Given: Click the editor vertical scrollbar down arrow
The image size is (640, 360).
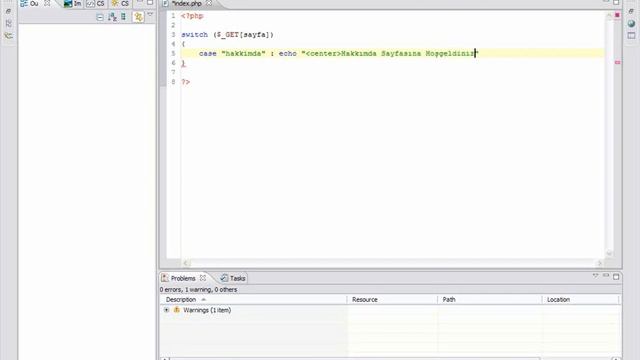Looking at the screenshot, I should click(x=609, y=253).
